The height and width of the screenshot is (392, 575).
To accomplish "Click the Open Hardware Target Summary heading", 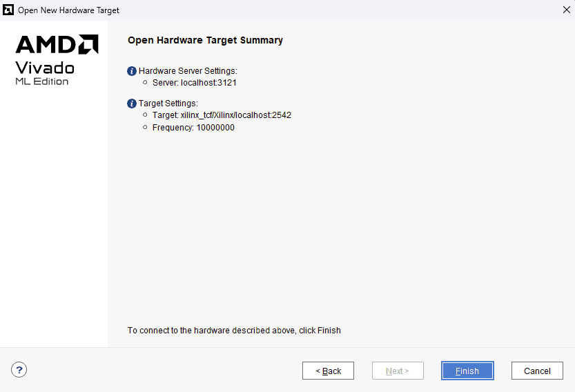I will click(205, 40).
